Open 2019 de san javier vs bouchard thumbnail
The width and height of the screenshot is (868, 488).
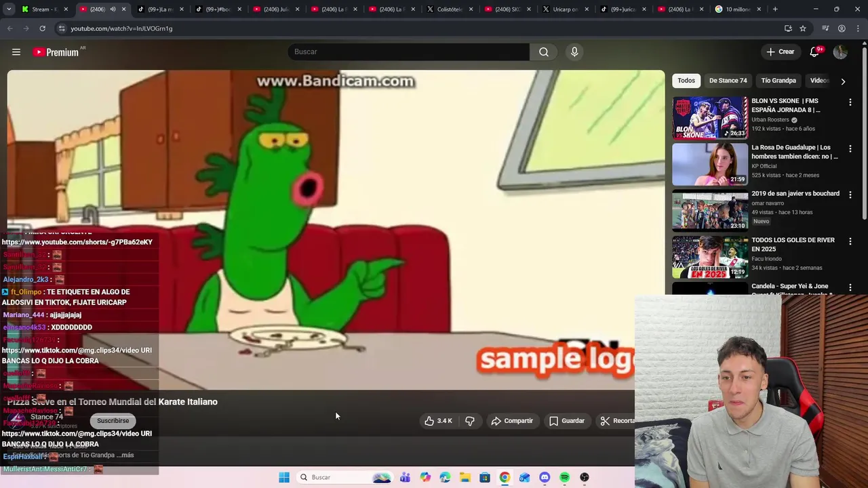(709, 210)
